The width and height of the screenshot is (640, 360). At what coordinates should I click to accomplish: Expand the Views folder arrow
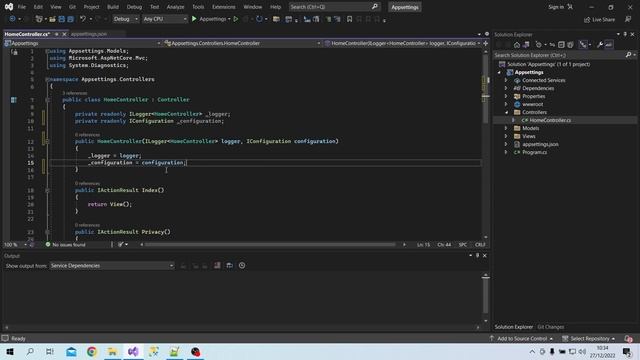coord(506,136)
